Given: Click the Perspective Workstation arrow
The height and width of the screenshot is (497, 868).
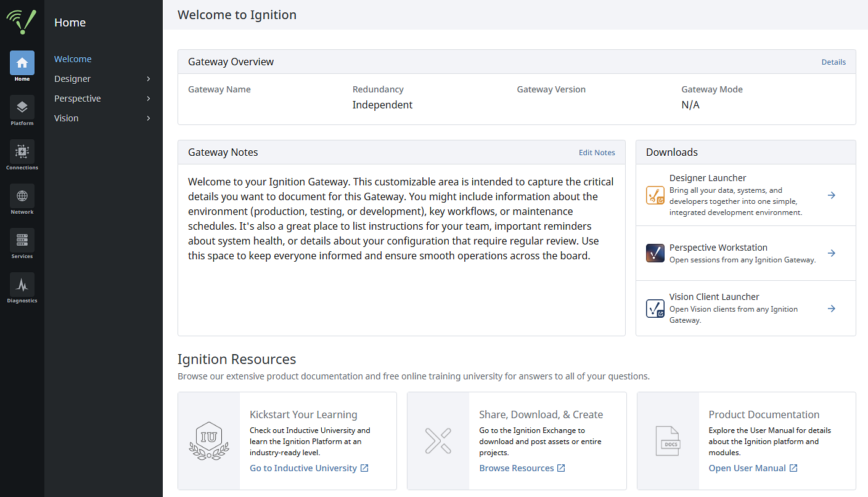Looking at the screenshot, I should pyautogui.click(x=832, y=253).
